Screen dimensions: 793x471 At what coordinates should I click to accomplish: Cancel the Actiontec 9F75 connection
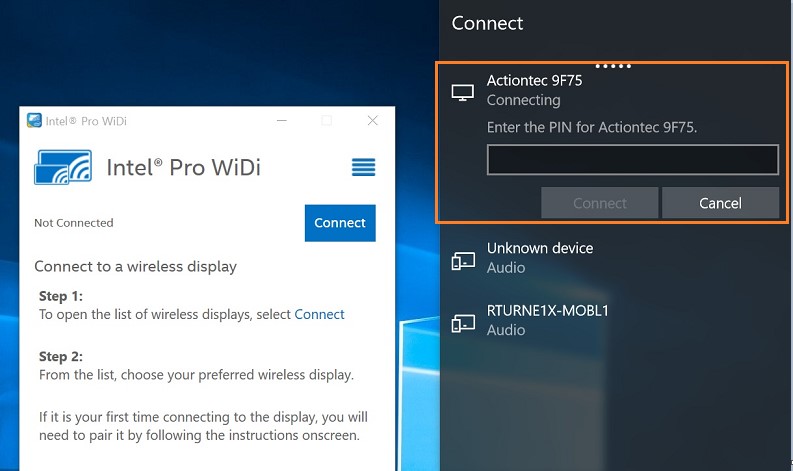(721, 203)
